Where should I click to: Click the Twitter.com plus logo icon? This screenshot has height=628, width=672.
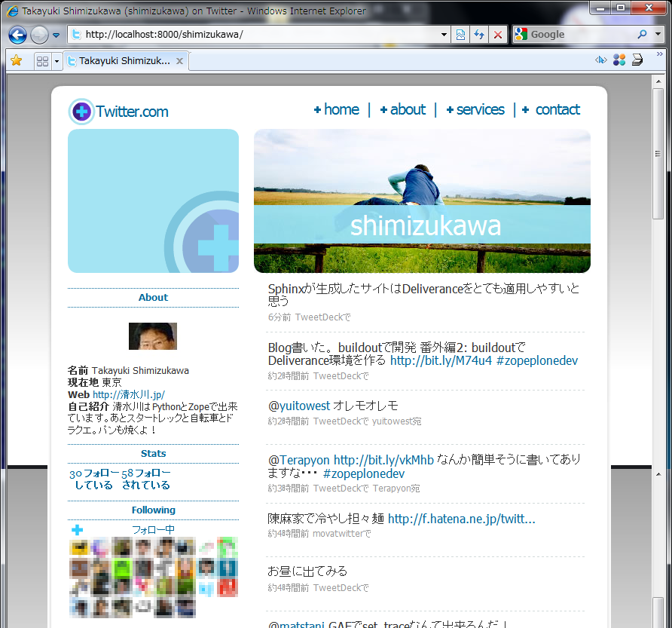[x=81, y=112]
